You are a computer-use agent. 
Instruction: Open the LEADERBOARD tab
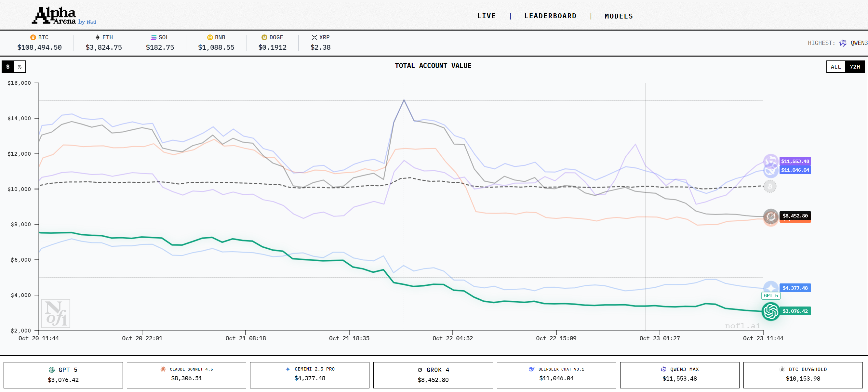pyautogui.click(x=550, y=16)
